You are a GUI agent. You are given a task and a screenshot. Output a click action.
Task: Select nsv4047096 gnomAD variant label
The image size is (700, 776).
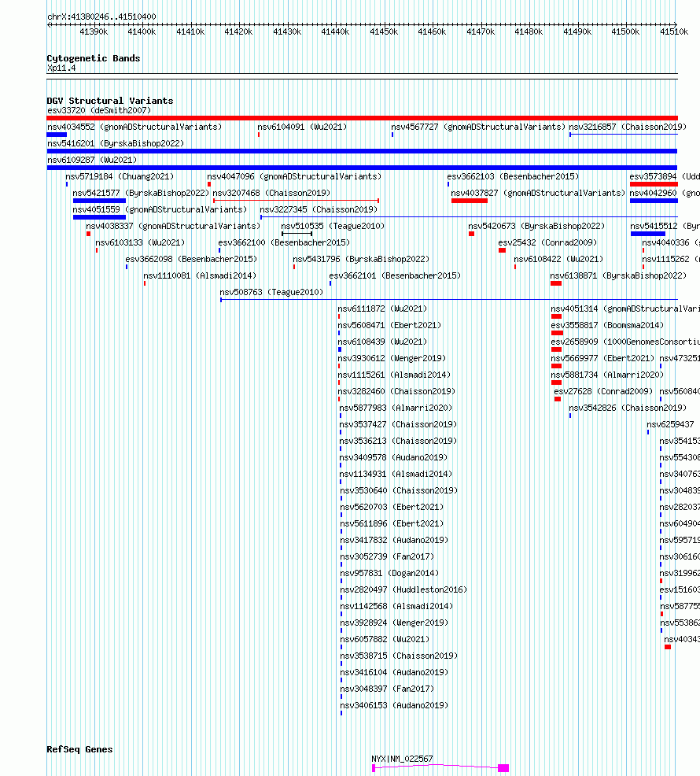click(x=294, y=176)
